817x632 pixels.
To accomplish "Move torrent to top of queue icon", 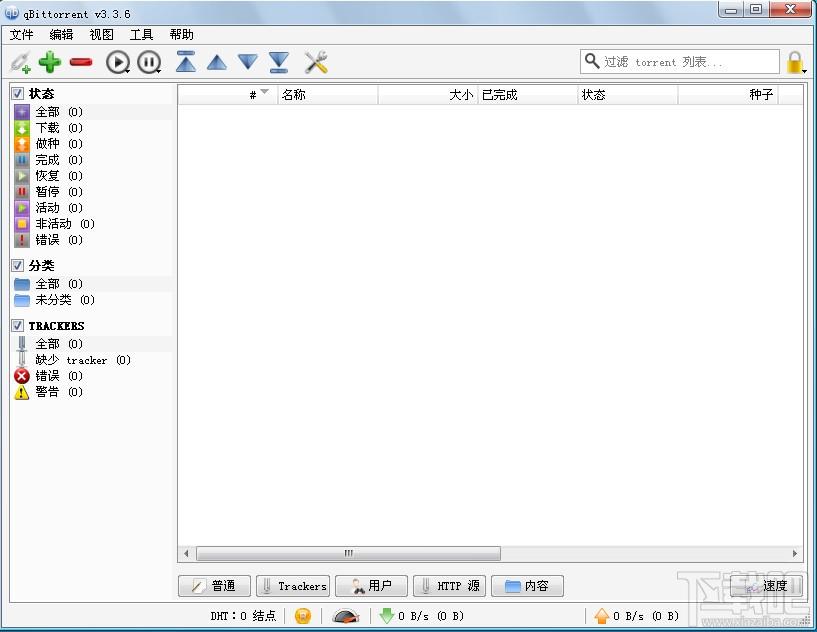I will point(186,62).
